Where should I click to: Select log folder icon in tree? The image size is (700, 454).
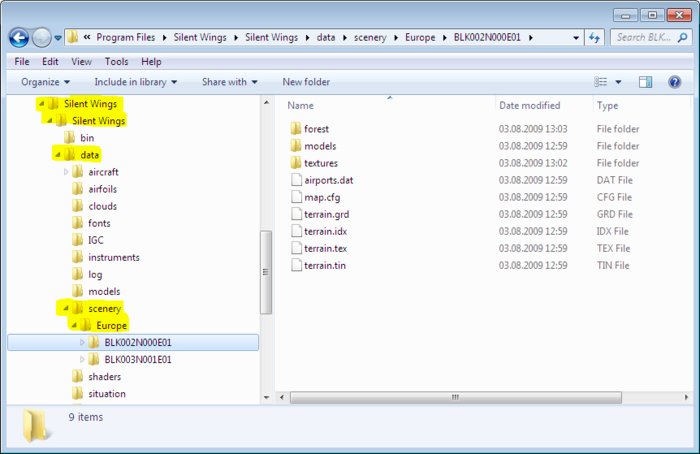coord(77,274)
